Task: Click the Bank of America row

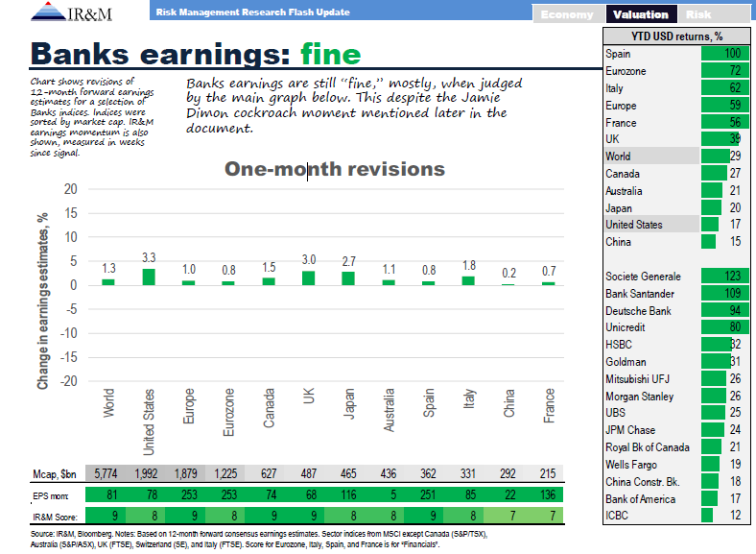Action: [x=676, y=498]
